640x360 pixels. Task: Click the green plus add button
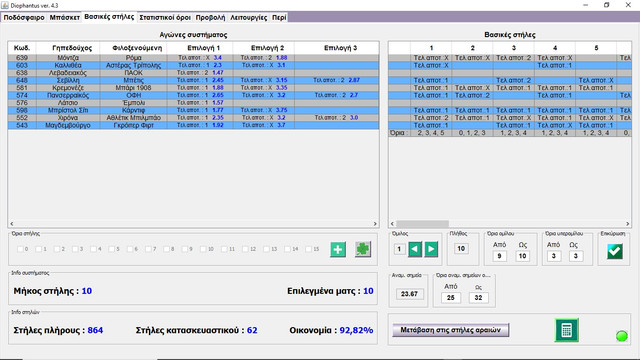point(338,249)
